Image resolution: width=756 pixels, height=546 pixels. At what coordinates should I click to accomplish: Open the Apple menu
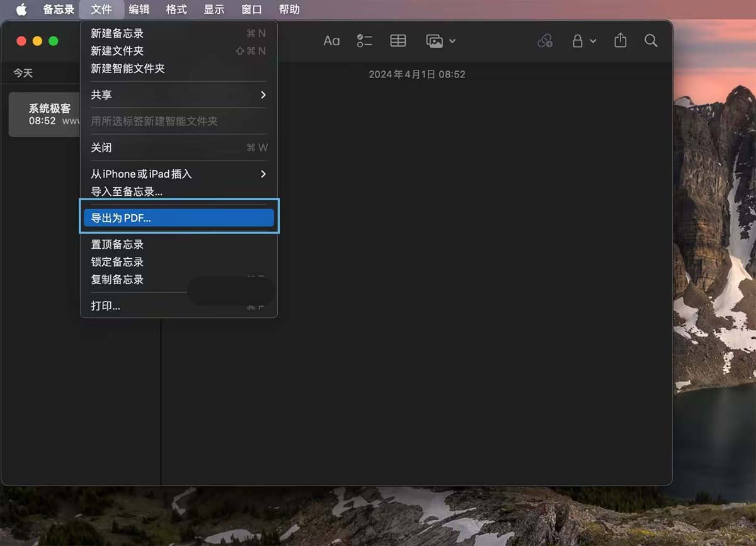click(x=21, y=9)
